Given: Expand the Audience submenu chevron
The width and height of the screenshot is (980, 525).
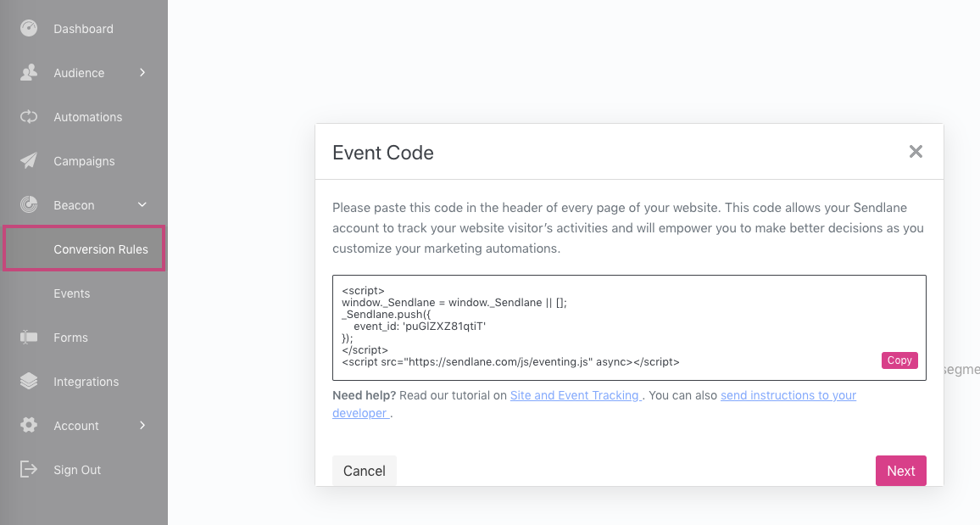Looking at the screenshot, I should pos(142,72).
